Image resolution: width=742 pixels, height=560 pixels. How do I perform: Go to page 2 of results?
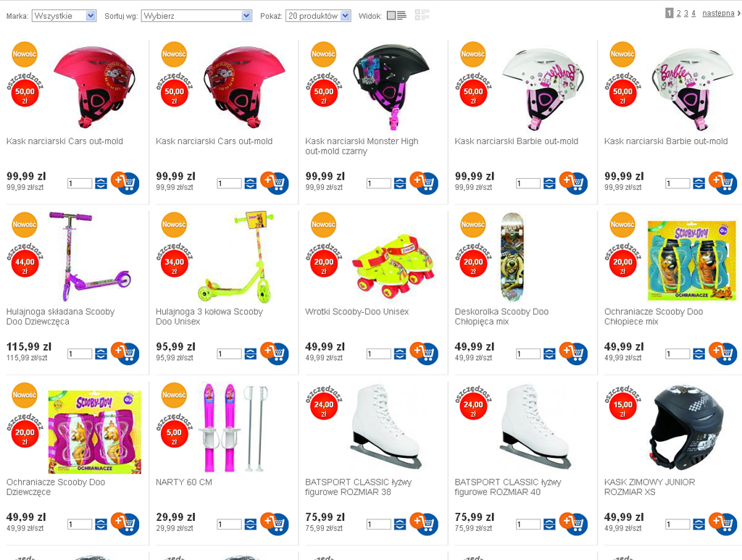678,13
